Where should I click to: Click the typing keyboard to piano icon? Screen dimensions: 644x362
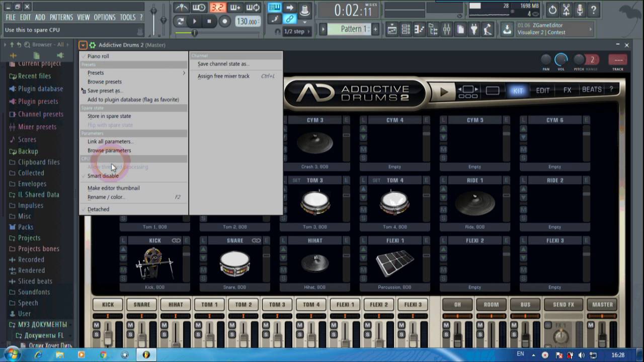pyautogui.click(x=274, y=7)
